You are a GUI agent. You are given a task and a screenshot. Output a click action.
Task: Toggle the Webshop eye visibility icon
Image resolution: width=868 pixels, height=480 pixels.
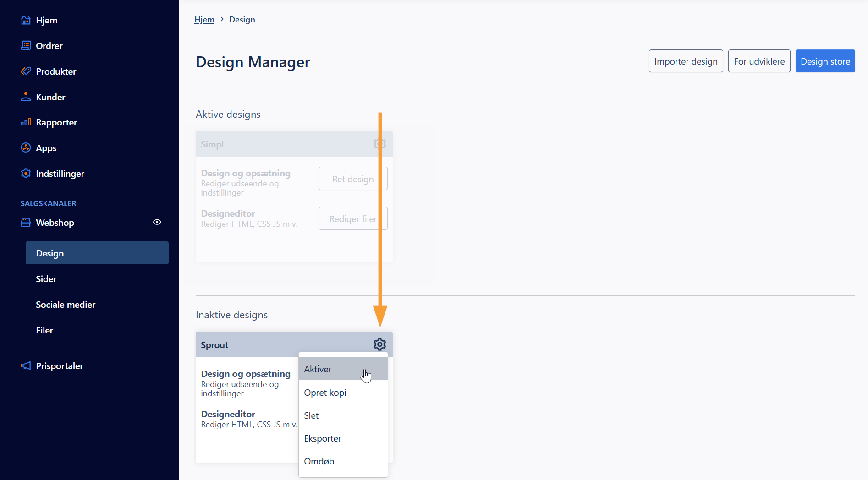pyautogui.click(x=157, y=222)
